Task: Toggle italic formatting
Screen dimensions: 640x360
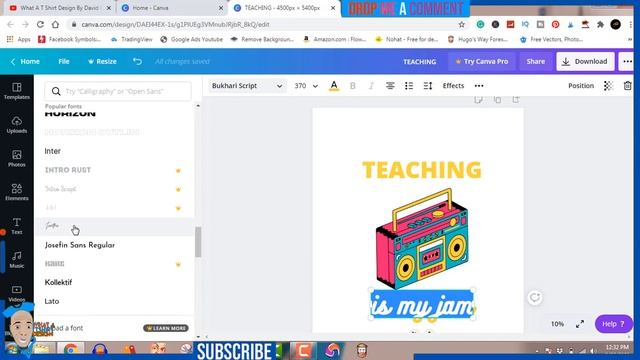Action: pos(371,86)
